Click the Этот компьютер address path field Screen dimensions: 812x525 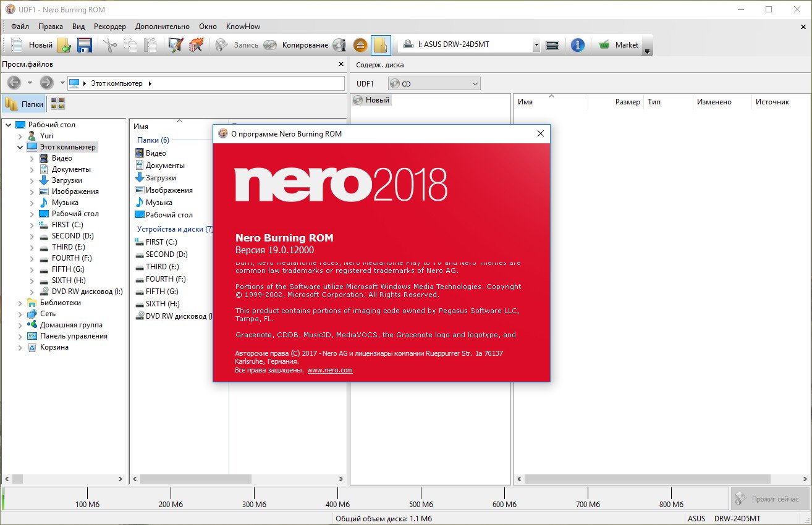(x=206, y=83)
